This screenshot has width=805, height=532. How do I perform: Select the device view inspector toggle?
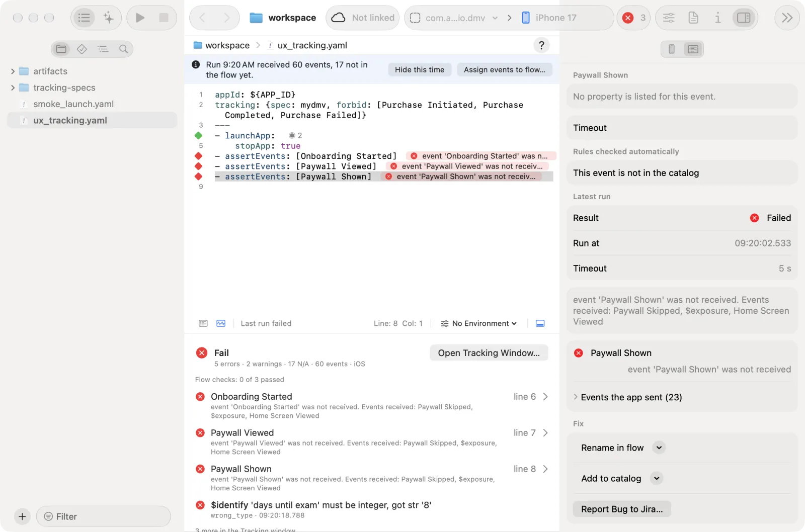[671, 49]
